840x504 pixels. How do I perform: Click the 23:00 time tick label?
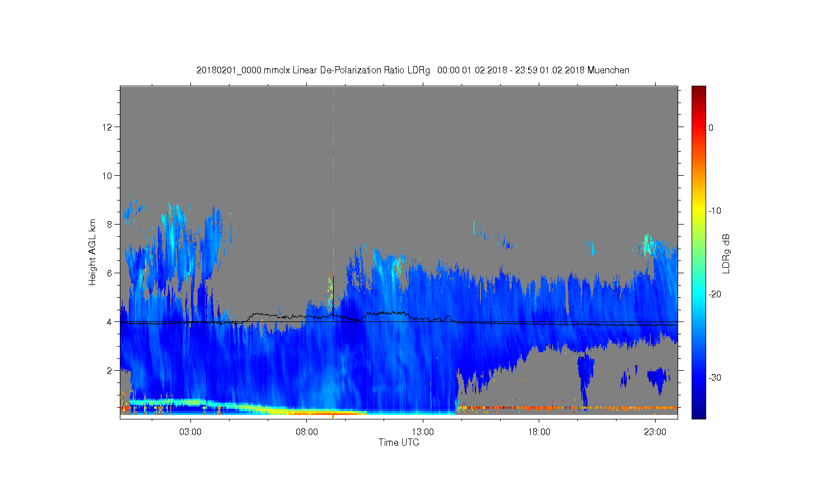tap(655, 432)
